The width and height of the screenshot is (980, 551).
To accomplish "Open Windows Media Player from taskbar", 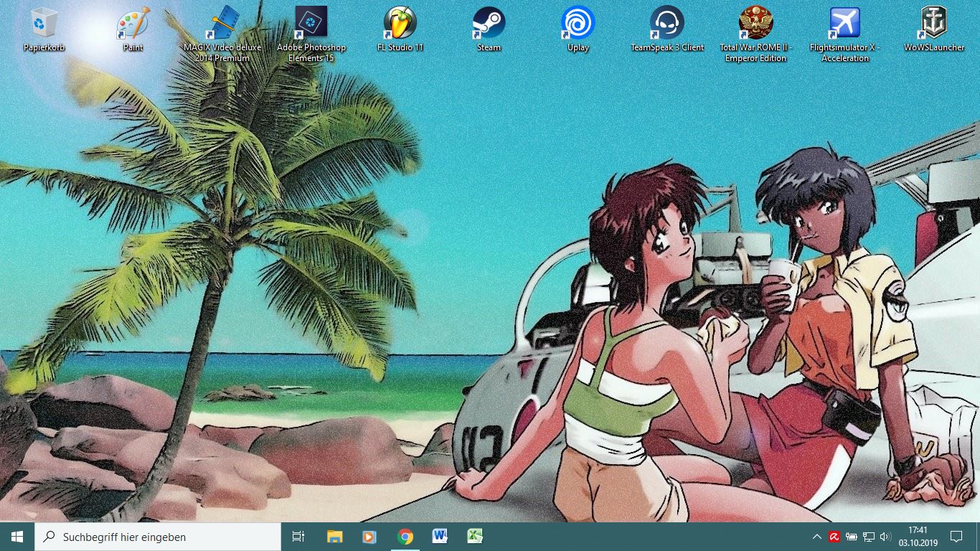I will (x=369, y=537).
